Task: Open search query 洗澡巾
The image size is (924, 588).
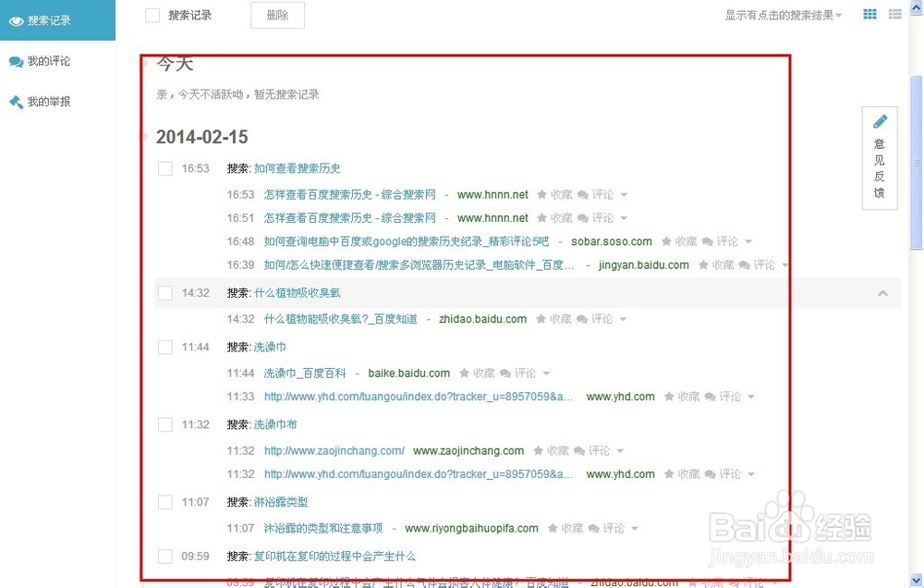Action: pos(270,348)
